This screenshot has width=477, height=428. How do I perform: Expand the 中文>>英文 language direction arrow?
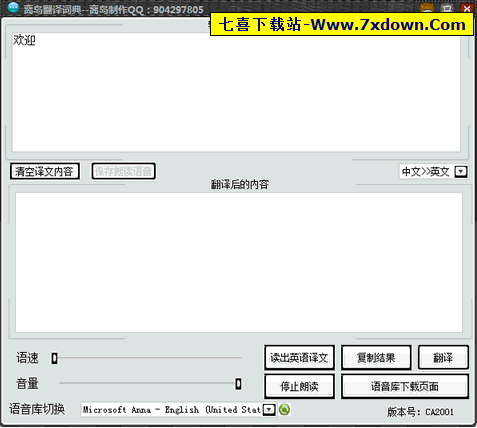461,172
